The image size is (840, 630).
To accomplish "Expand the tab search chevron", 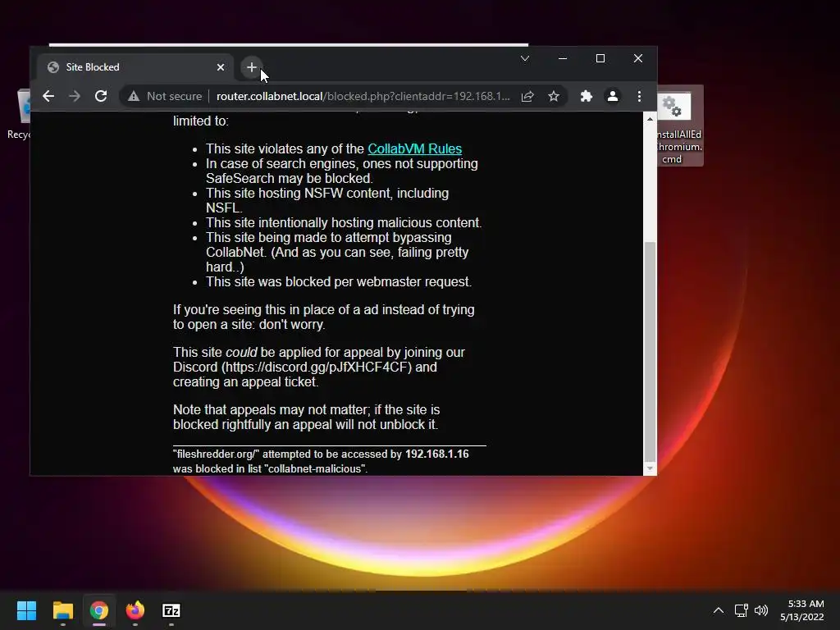I will coord(525,58).
